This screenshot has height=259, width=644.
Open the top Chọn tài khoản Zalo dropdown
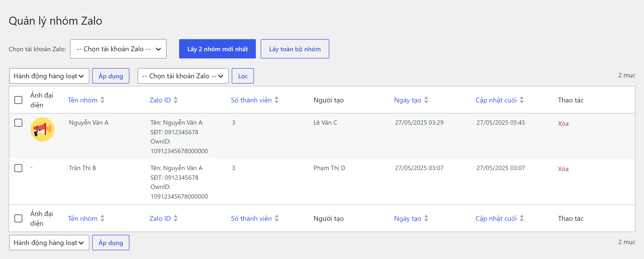click(118, 49)
